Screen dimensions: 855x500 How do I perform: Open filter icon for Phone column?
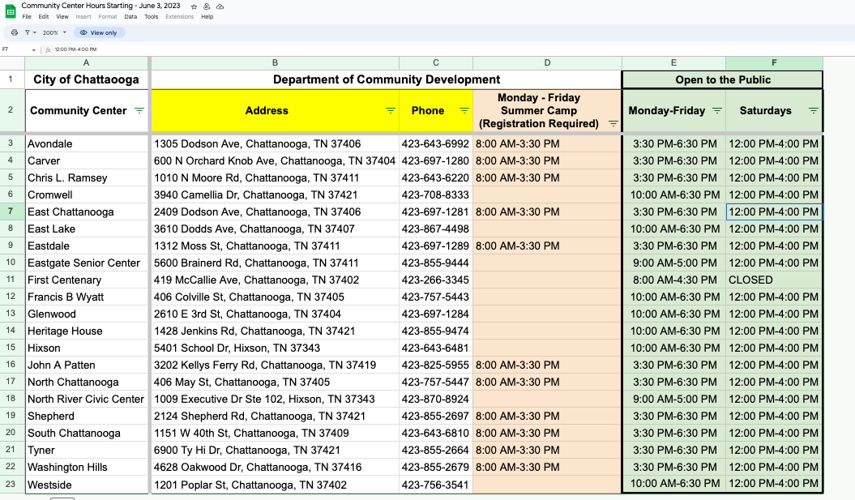click(464, 111)
